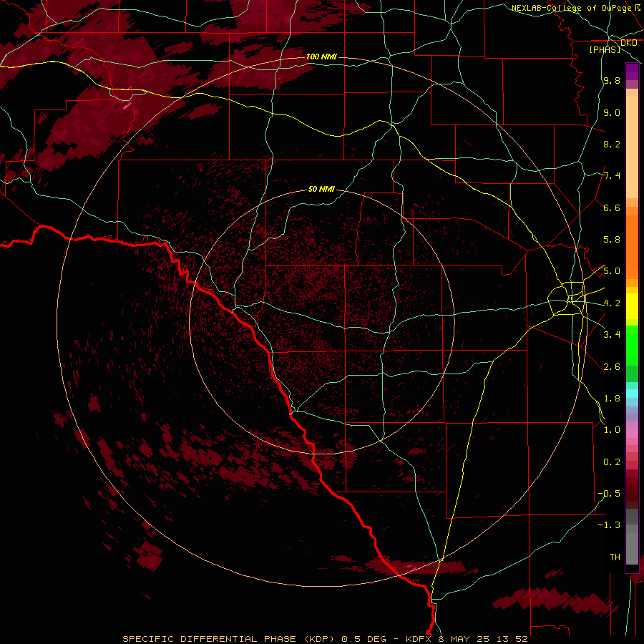The width and height of the screenshot is (644, 644).
Task: Click the TH scale label
Action: [615, 557]
